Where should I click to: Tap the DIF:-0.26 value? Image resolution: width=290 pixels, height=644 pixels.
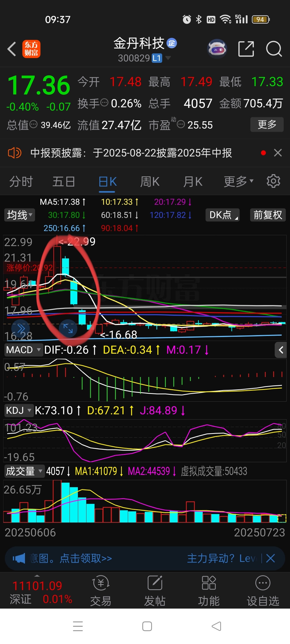(x=70, y=350)
